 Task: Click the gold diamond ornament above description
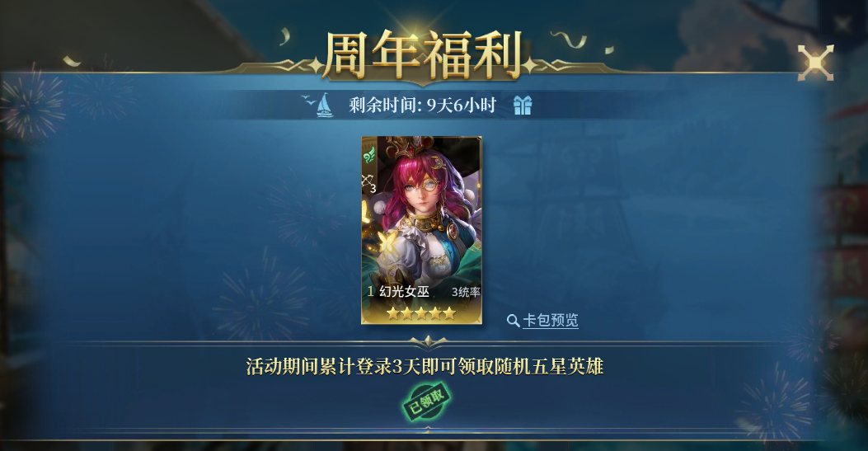(x=427, y=341)
